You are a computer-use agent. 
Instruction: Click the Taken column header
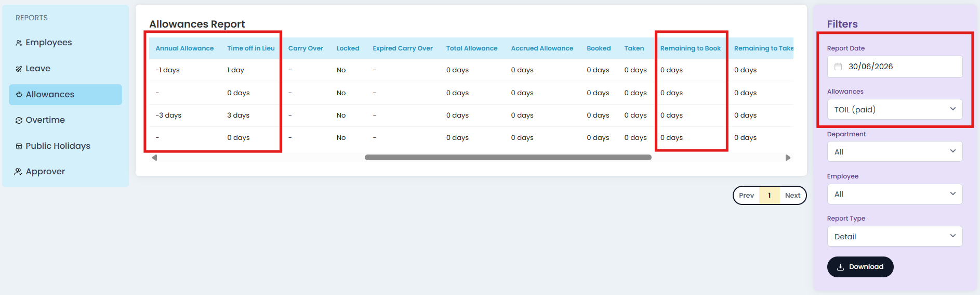[634, 48]
